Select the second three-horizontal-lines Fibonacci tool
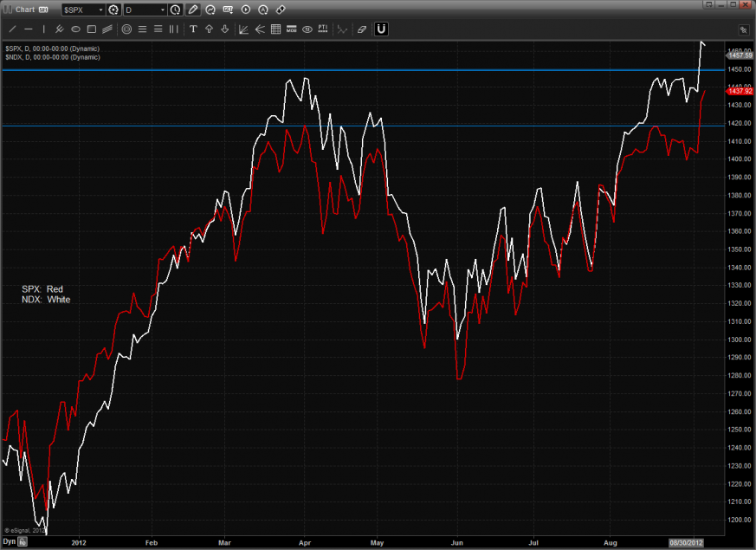Viewport: 756px width, 550px height. pyautogui.click(x=158, y=29)
